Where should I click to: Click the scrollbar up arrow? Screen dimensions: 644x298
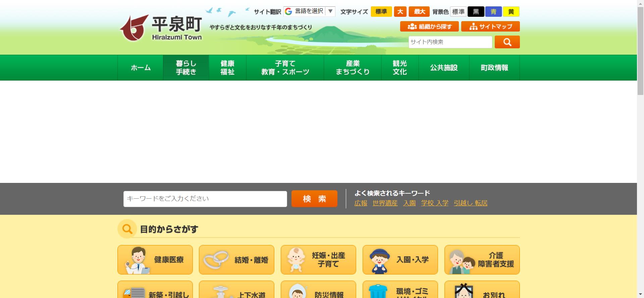pos(640,3)
